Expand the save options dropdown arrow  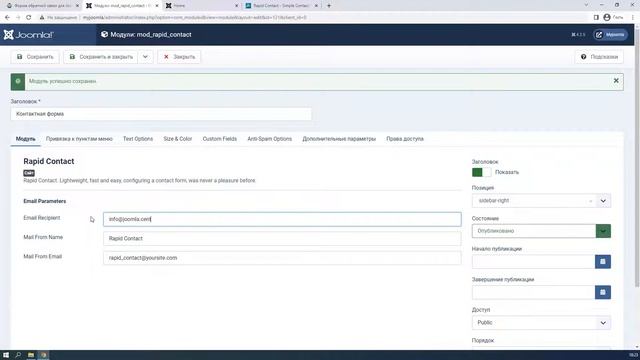[x=145, y=57]
